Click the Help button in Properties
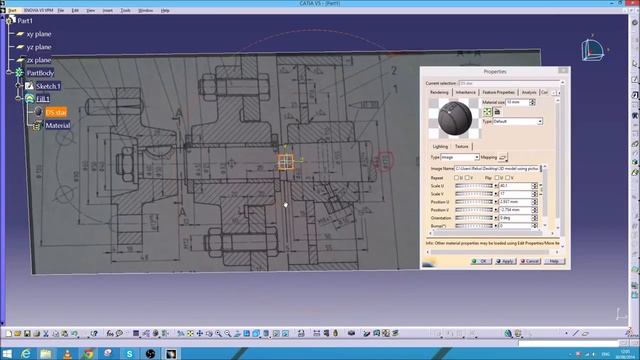 [554, 261]
